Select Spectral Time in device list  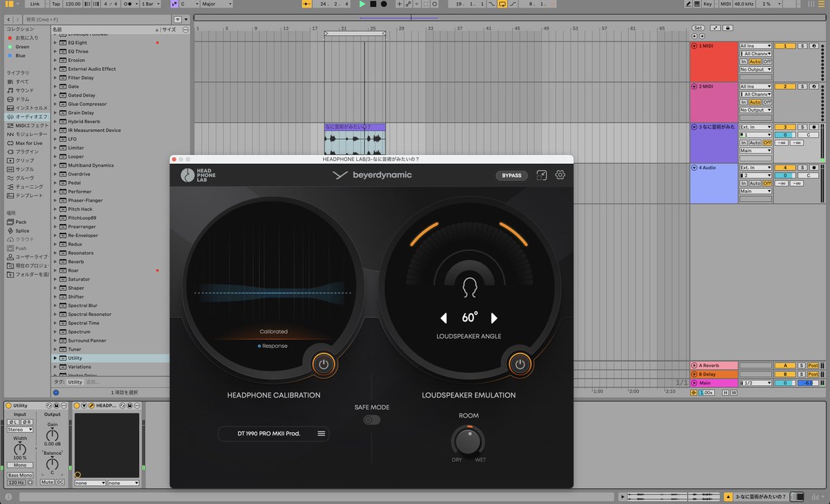(84, 323)
